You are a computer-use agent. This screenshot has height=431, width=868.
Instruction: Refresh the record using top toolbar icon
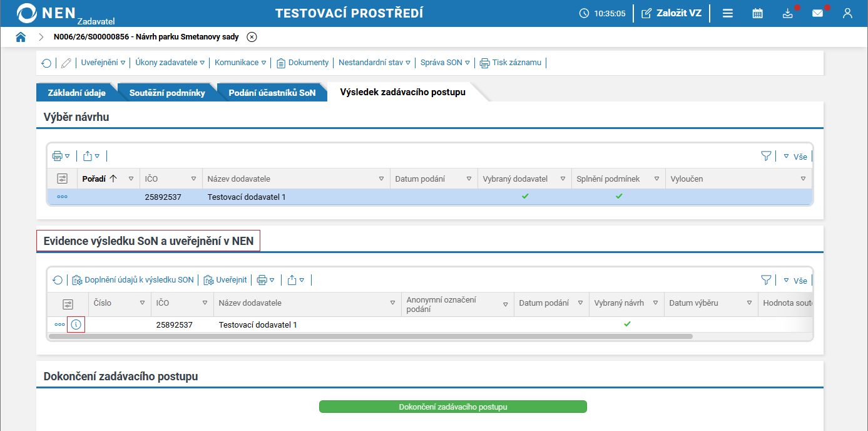(x=46, y=63)
